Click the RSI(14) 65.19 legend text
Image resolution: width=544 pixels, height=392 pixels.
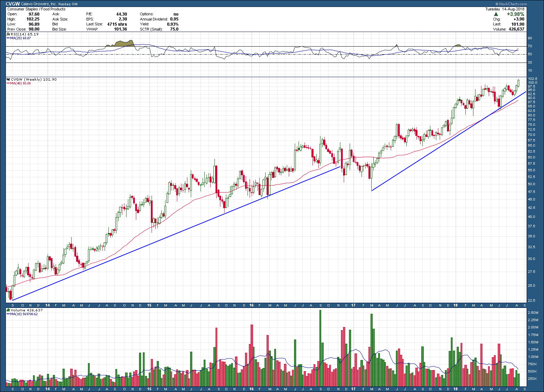pos(24,34)
